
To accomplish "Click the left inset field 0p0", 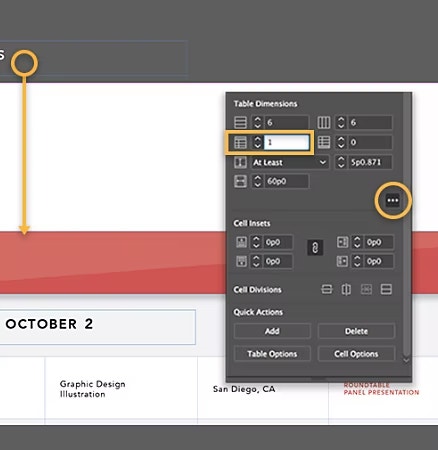I will 379,242.
